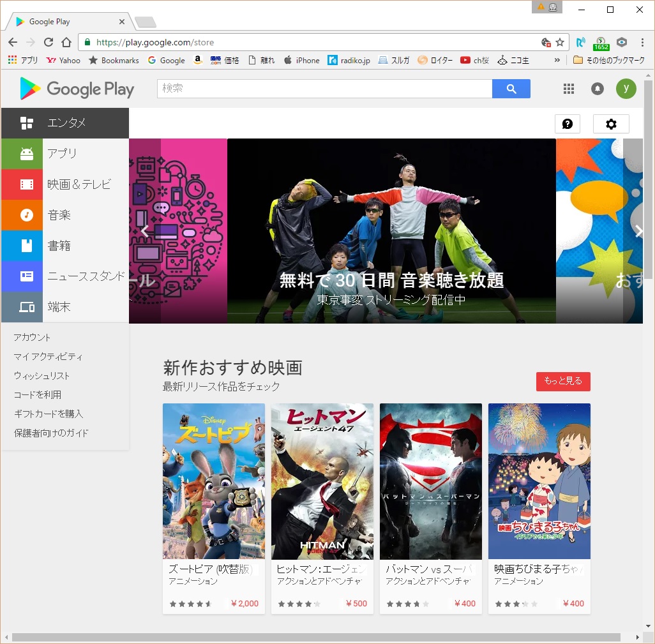Open the help question mark button
655x644 pixels.
[568, 124]
